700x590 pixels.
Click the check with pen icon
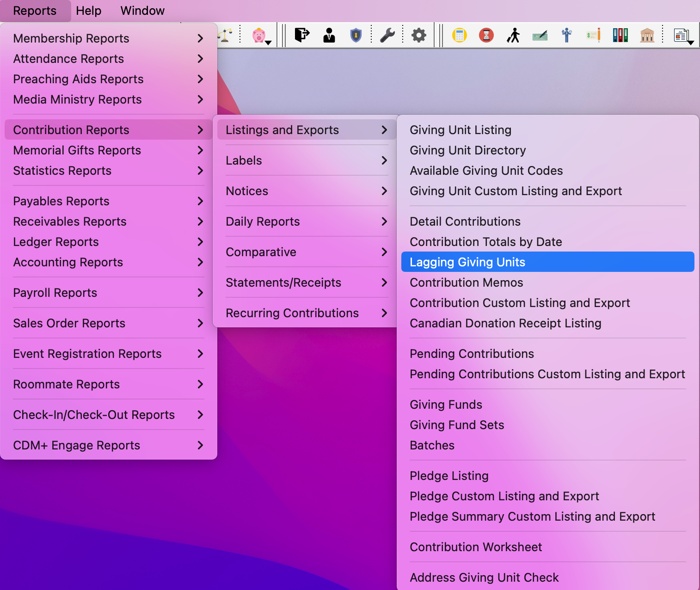(540, 35)
